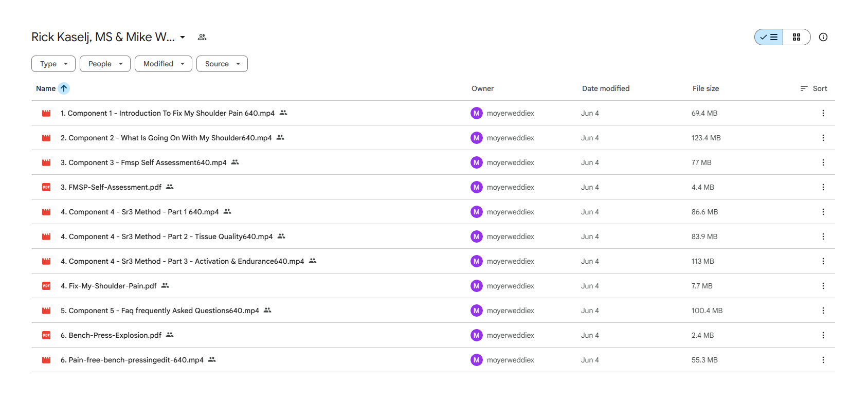Open file 4. Fix-My-Shoulder-Pain.pdf
The width and height of the screenshot is (868, 401).
point(109,286)
